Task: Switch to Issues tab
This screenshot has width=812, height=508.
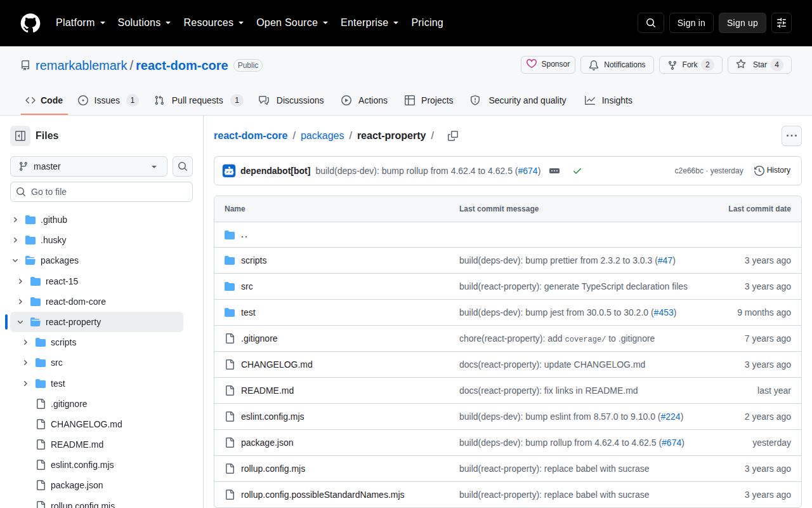Action: [x=108, y=100]
